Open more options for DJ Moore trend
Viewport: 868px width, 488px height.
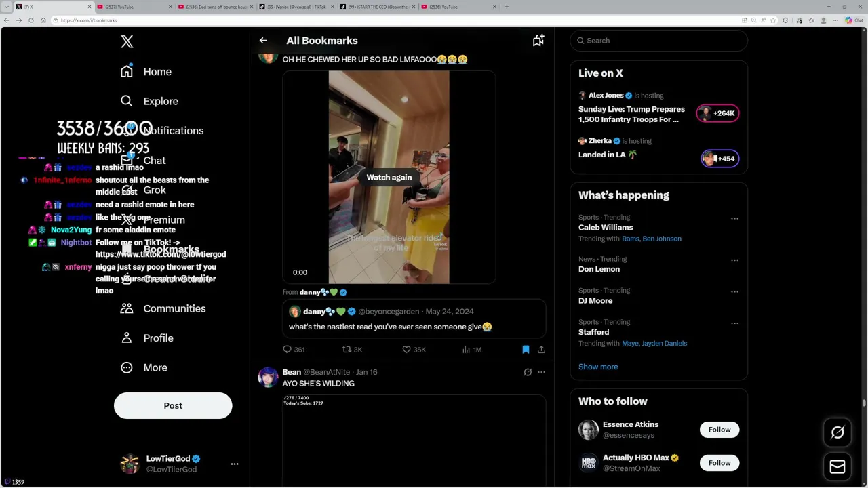[x=734, y=291]
